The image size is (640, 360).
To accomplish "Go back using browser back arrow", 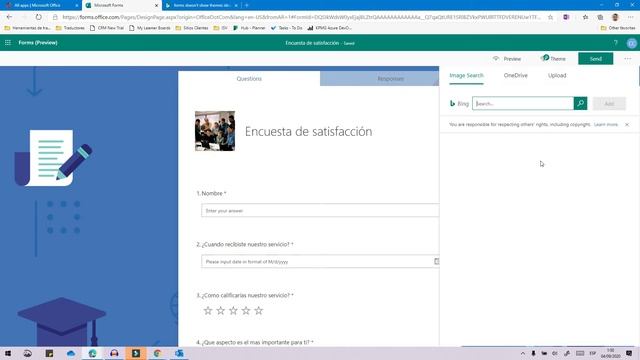I will [9, 17].
